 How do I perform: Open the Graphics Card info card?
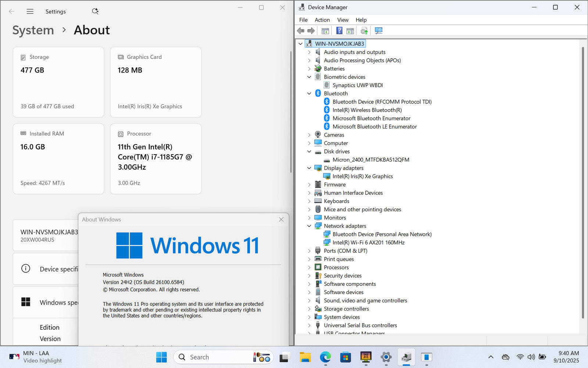click(156, 82)
